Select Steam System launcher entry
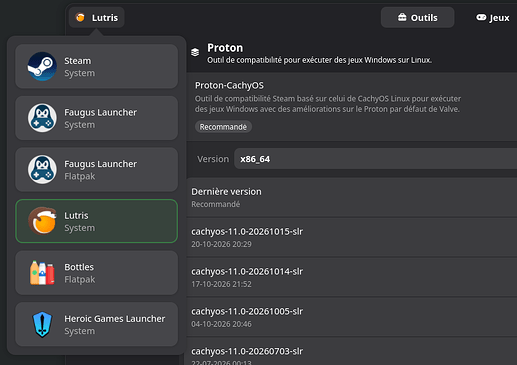The image size is (517, 365). click(x=96, y=66)
